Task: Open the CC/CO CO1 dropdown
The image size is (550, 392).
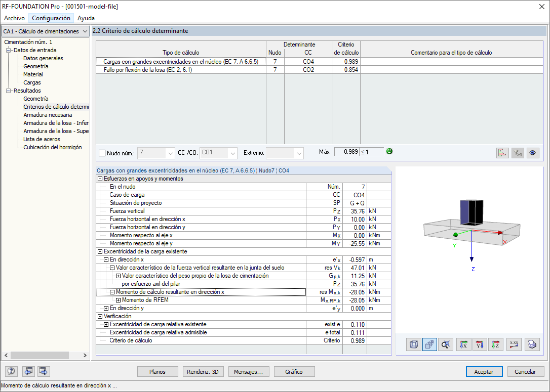Action: (x=233, y=153)
